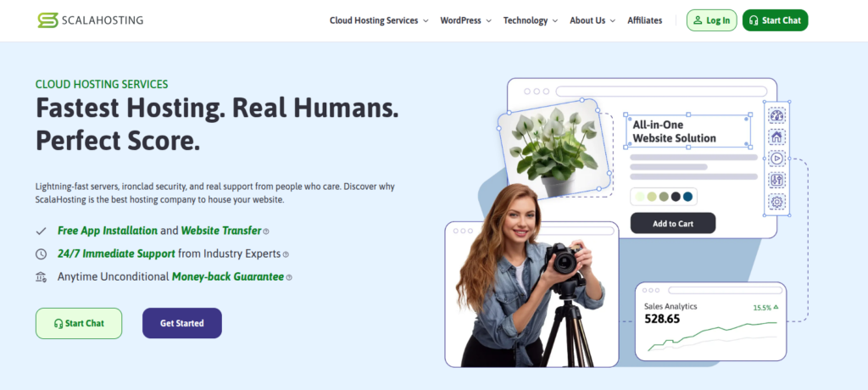Click the light green Start Chat button
The image size is (868, 390).
point(79,323)
